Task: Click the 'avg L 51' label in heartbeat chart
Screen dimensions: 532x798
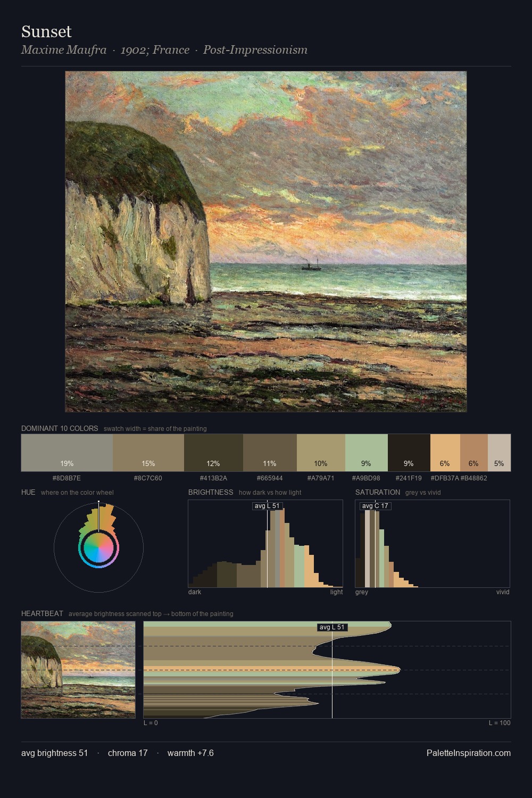Action: [x=332, y=627]
